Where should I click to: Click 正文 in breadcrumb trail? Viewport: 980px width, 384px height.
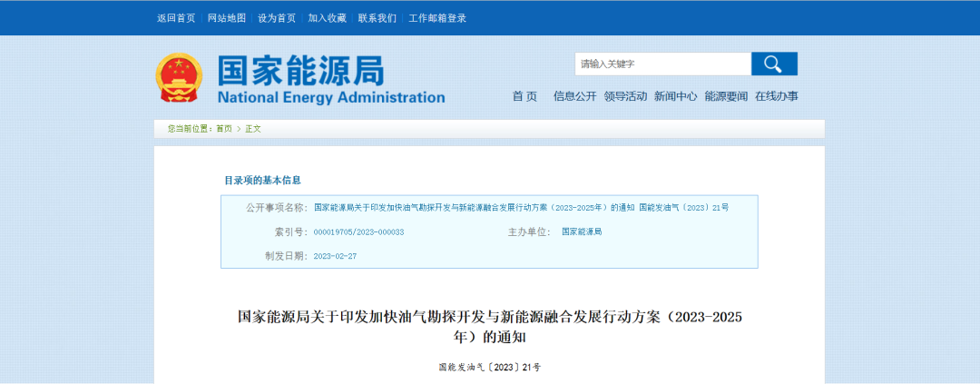pos(253,129)
